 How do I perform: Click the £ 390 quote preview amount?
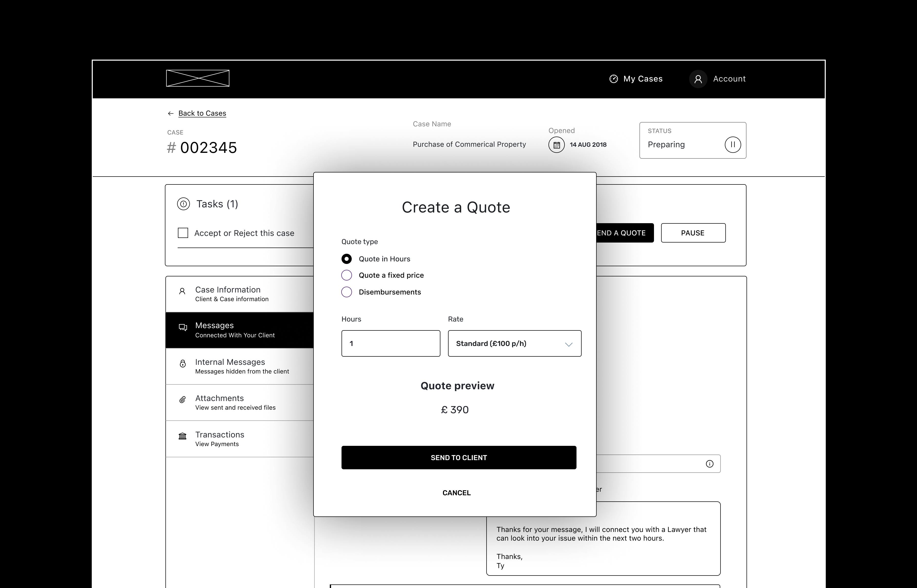[454, 410]
